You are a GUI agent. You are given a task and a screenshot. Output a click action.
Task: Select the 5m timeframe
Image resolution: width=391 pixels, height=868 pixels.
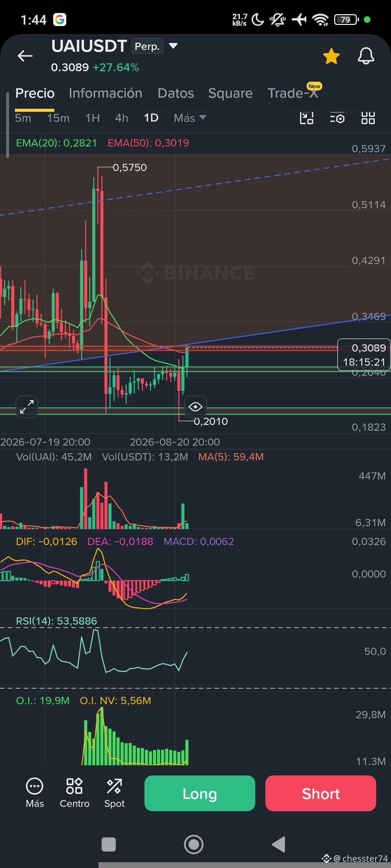click(x=23, y=118)
